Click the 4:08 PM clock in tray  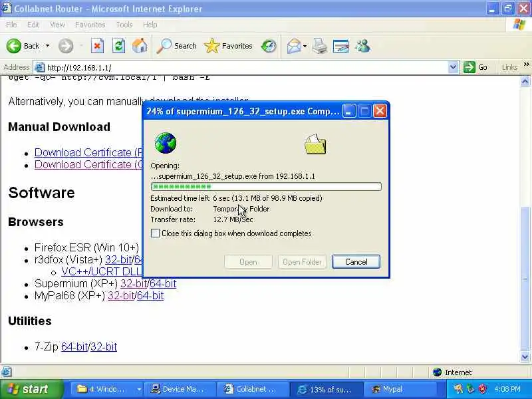(x=507, y=389)
